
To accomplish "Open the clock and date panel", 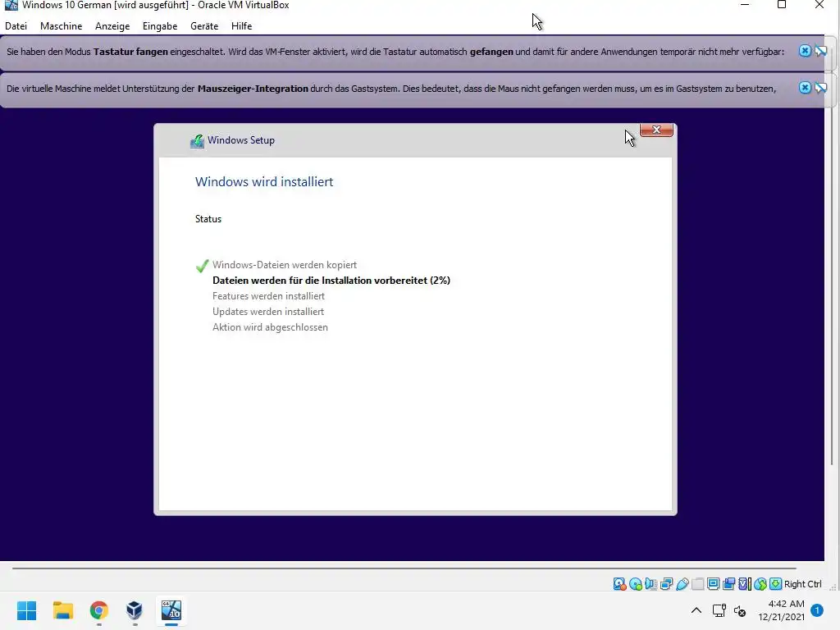I will pos(781,610).
